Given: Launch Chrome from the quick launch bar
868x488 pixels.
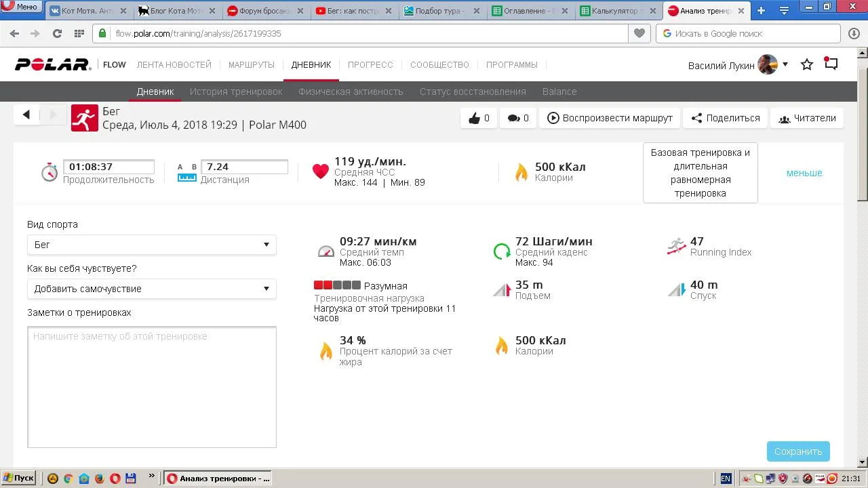Looking at the screenshot, I should point(68,479).
